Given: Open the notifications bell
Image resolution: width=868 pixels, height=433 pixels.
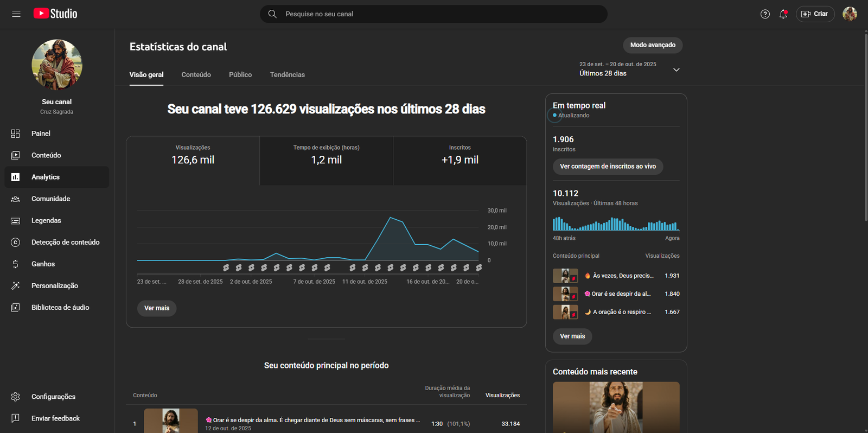Looking at the screenshot, I should (783, 14).
